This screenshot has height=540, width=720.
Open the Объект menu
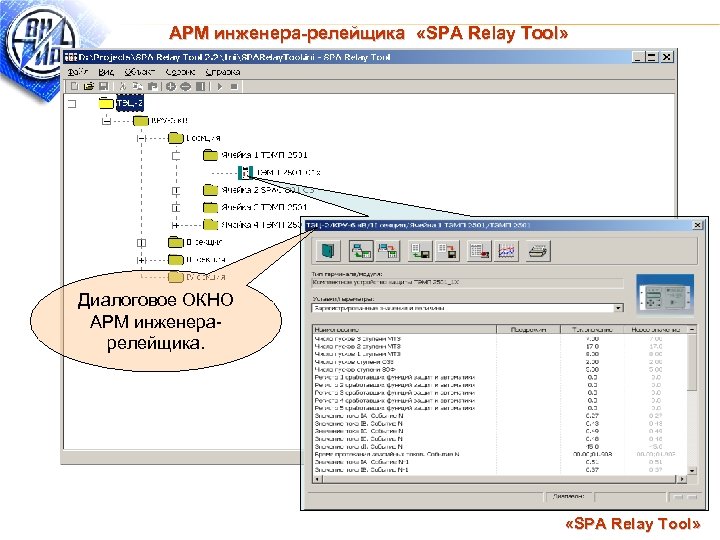coord(139,72)
